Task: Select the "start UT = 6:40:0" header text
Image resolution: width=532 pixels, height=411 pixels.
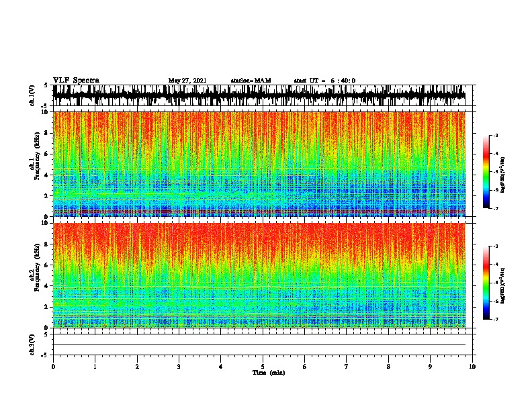Action: (324, 81)
